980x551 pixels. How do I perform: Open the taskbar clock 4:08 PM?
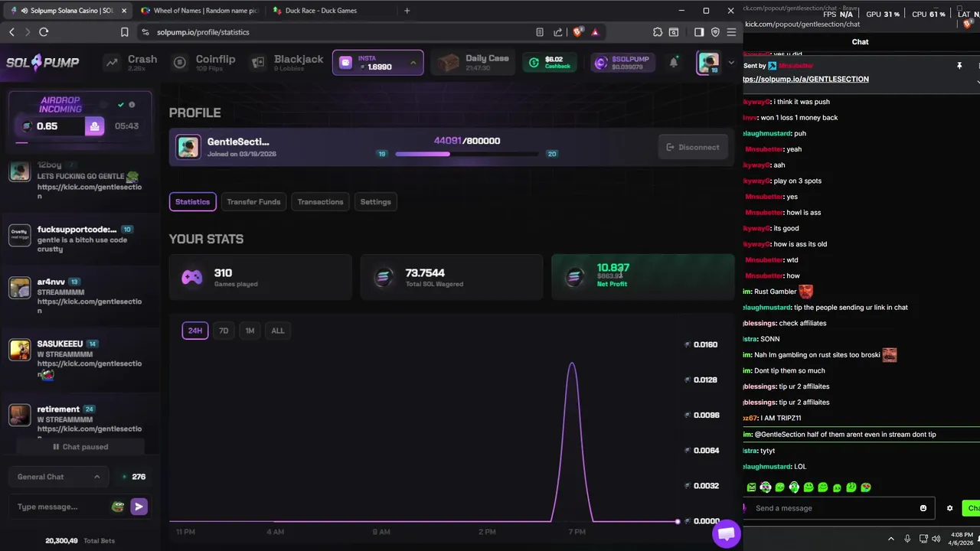962,539
